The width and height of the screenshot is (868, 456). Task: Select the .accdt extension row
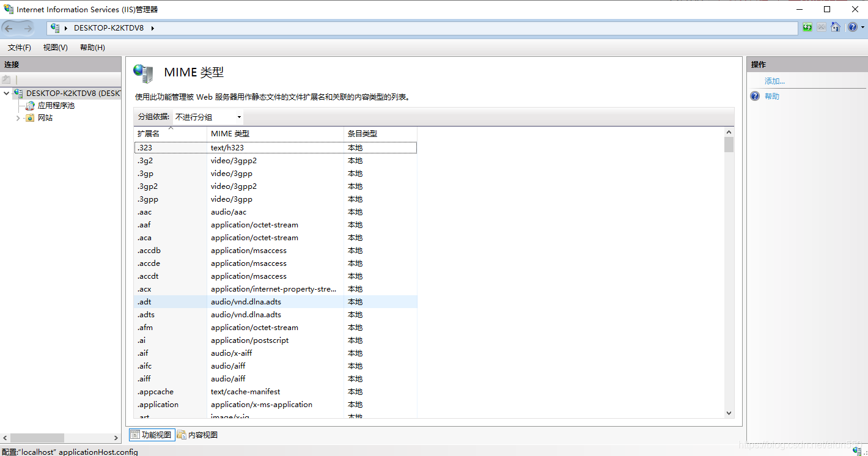276,276
